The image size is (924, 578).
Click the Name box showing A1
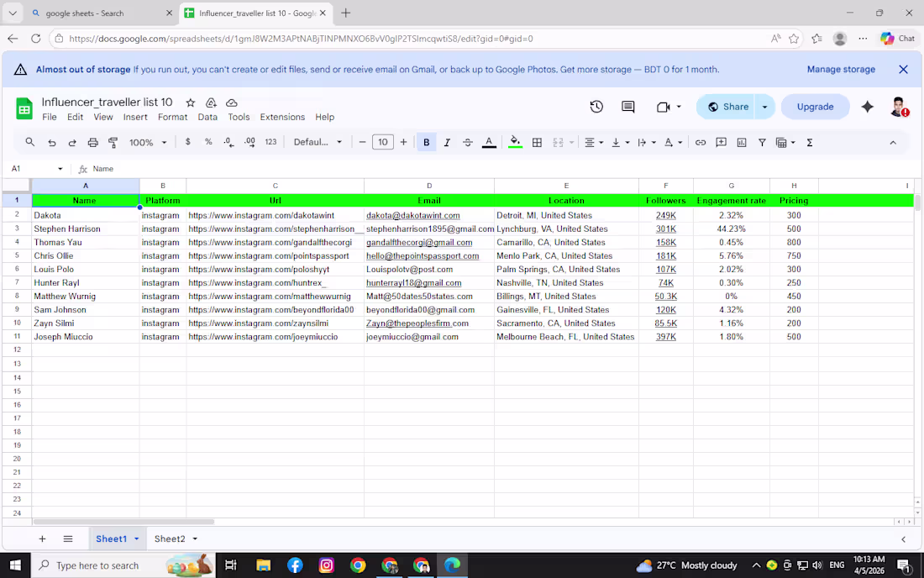point(36,169)
